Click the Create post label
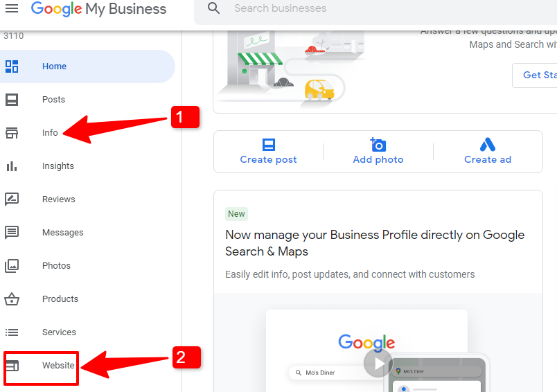This screenshot has width=557, height=392. click(269, 160)
